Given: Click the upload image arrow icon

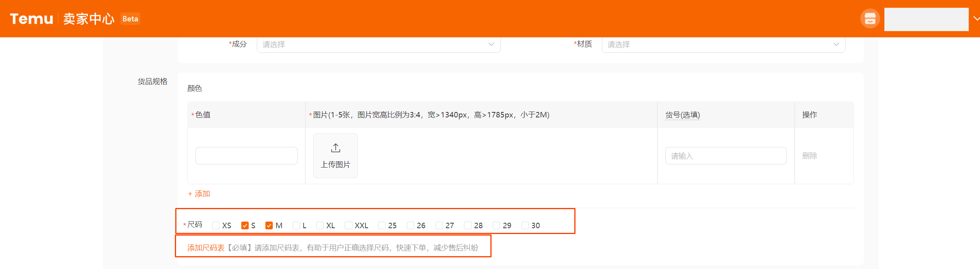Looking at the screenshot, I should 335,148.
